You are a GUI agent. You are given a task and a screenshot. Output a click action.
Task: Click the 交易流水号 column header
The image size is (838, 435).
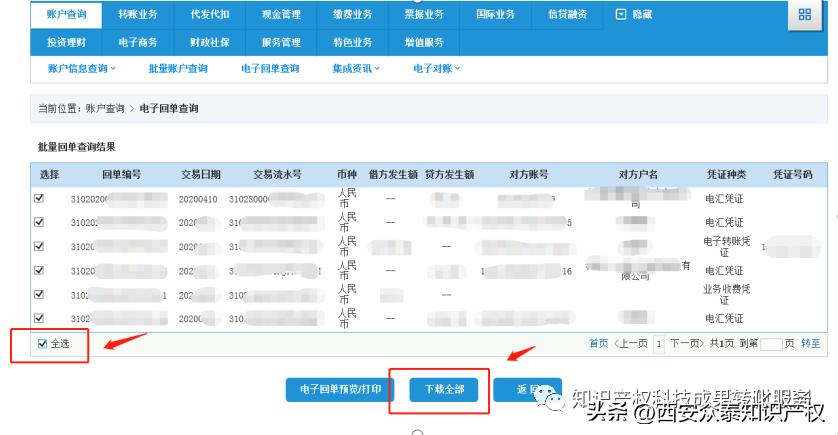277,174
